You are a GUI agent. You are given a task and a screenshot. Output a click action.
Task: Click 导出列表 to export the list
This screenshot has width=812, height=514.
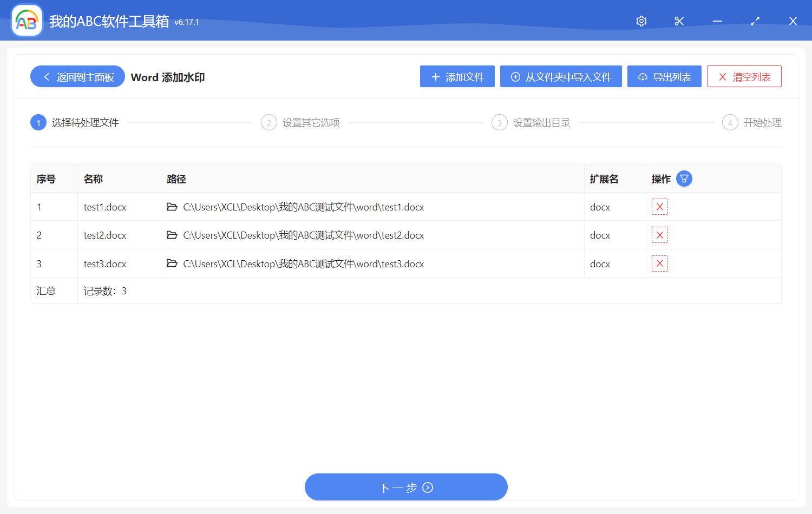(664, 76)
